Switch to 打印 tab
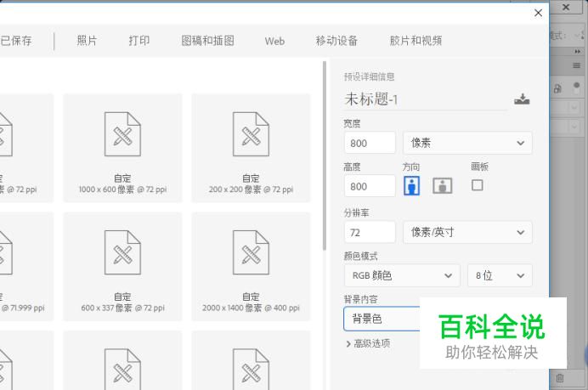The image size is (588, 390). 139,41
